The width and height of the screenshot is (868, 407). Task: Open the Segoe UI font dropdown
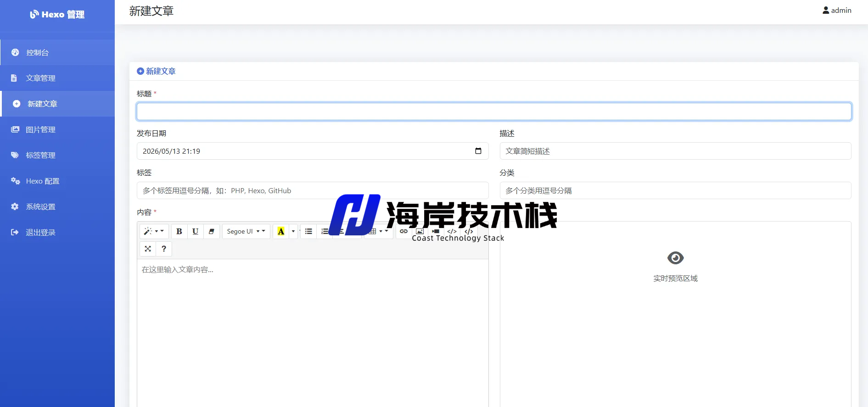coord(246,231)
